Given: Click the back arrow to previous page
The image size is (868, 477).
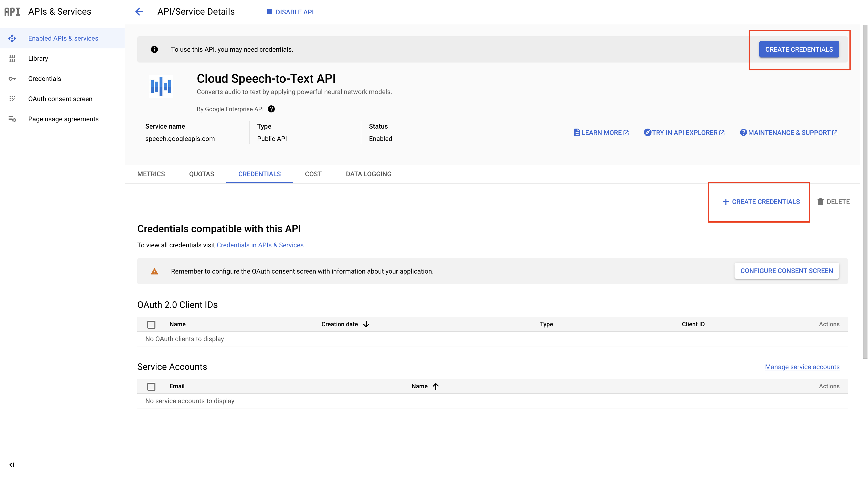Looking at the screenshot, I should tap(139, 12).
